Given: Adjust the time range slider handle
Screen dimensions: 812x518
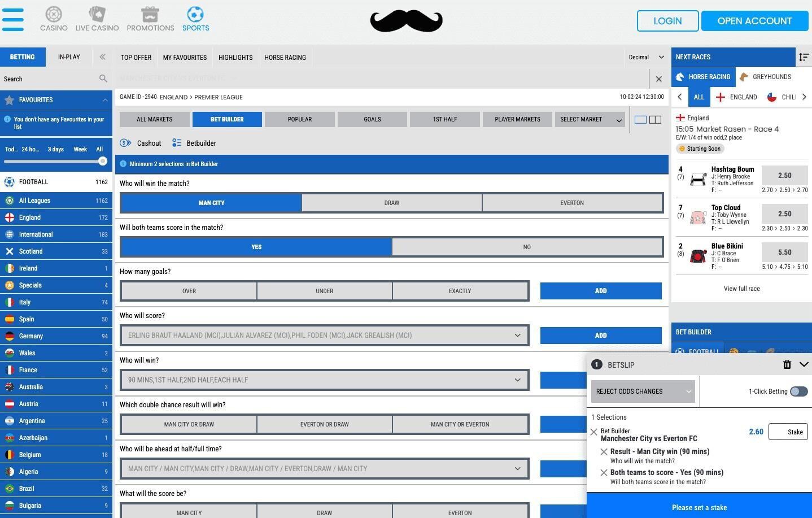Looking at the screenshot, I should click(x=103, y=161).
